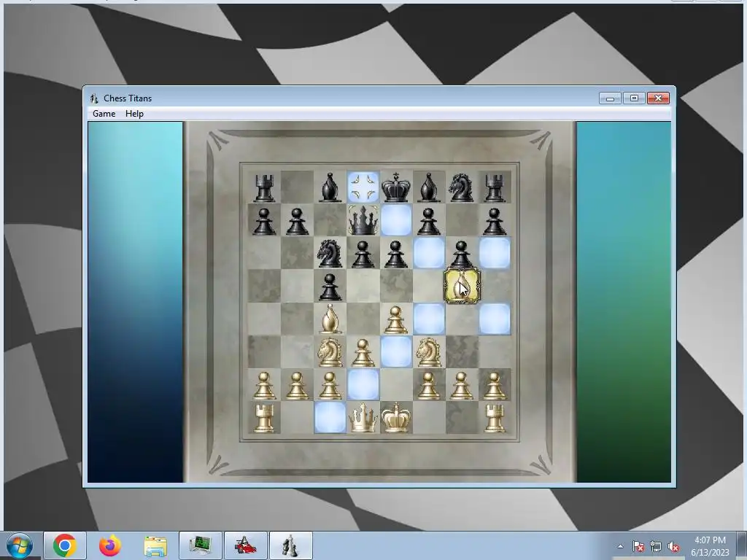
Task: Select the white rook on a1
Action: coord(264,418)
